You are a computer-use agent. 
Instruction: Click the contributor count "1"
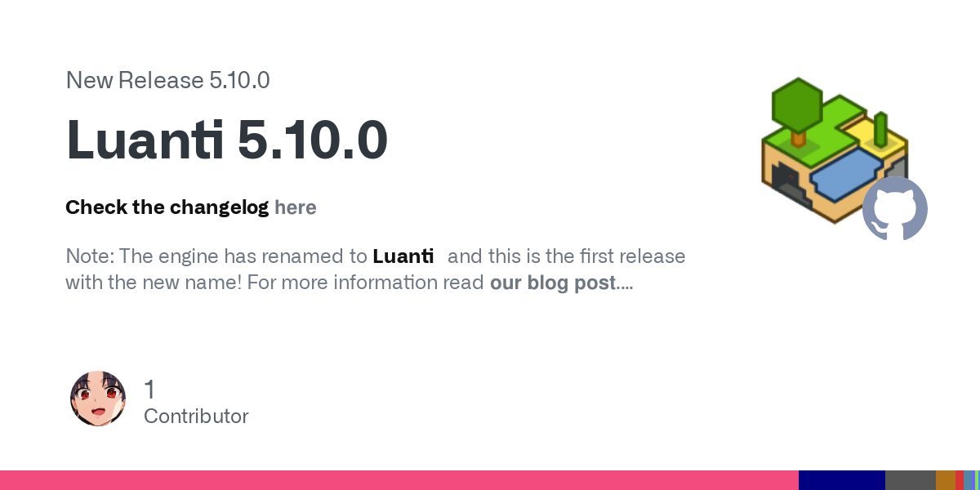[x=149, y=390]
